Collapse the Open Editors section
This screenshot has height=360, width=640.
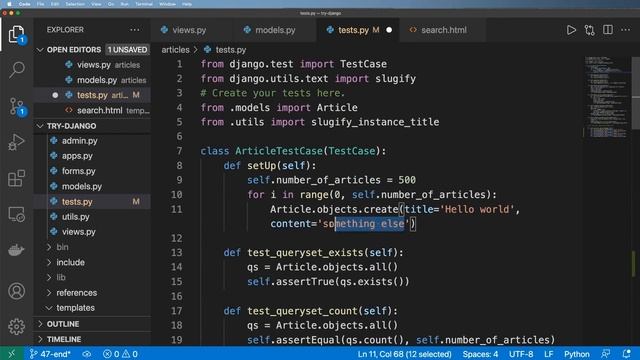[40, 50]
